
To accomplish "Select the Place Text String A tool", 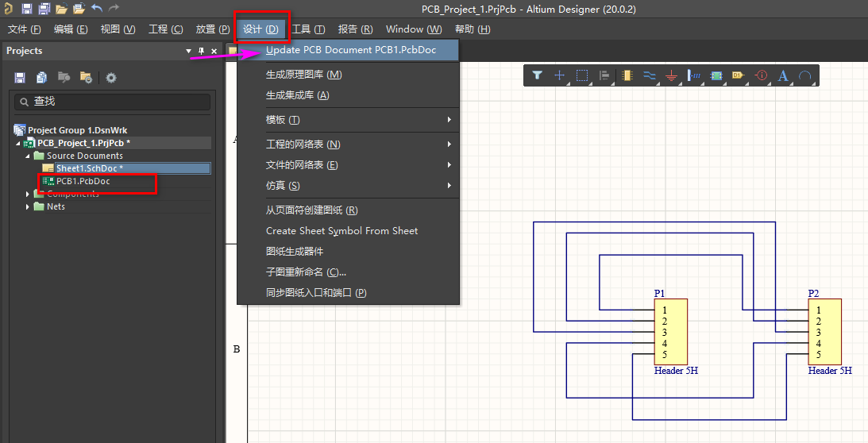I will point(783,75).
